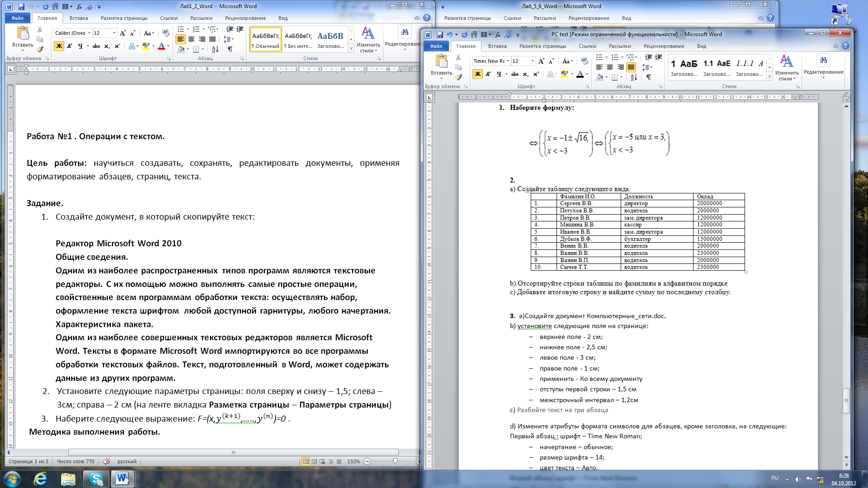868x488 pixels.
Task: Apply Без интервала style in Лаб1_2_Word
Action: 298,39
